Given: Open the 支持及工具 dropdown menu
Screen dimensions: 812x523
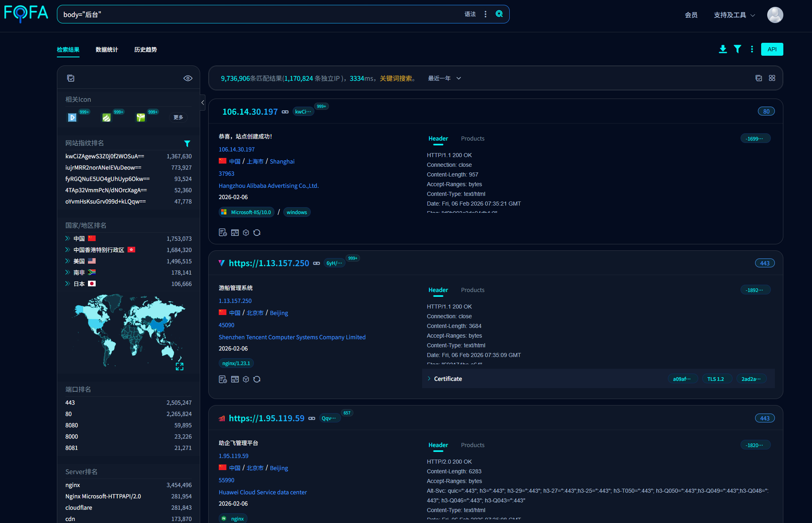Looking at the screenshot, I should tap(734, 15).
